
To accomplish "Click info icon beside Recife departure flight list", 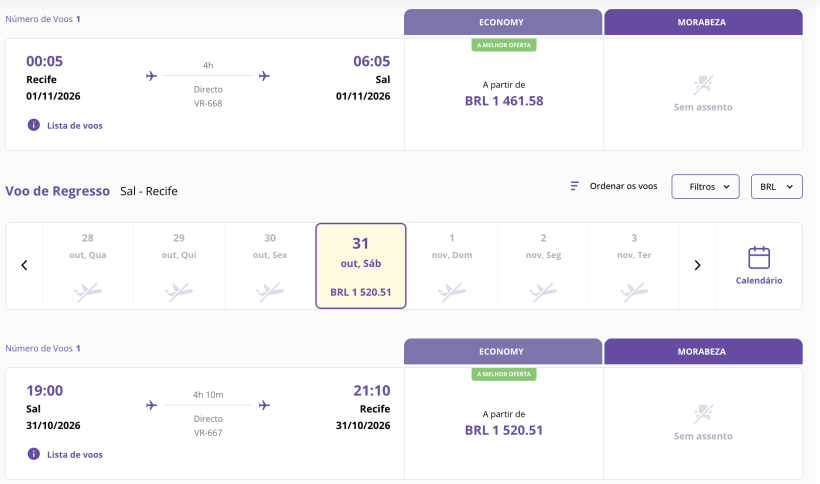I will tap(33, 125).
